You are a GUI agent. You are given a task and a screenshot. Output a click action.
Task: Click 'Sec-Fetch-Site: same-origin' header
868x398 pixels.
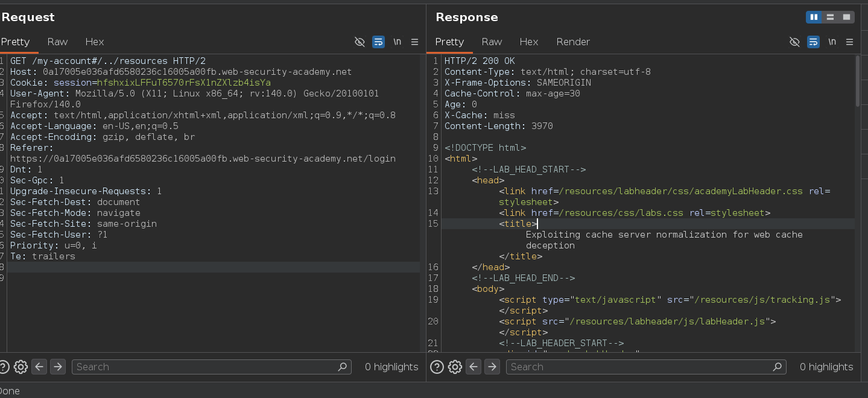click(x=83, y=224)
